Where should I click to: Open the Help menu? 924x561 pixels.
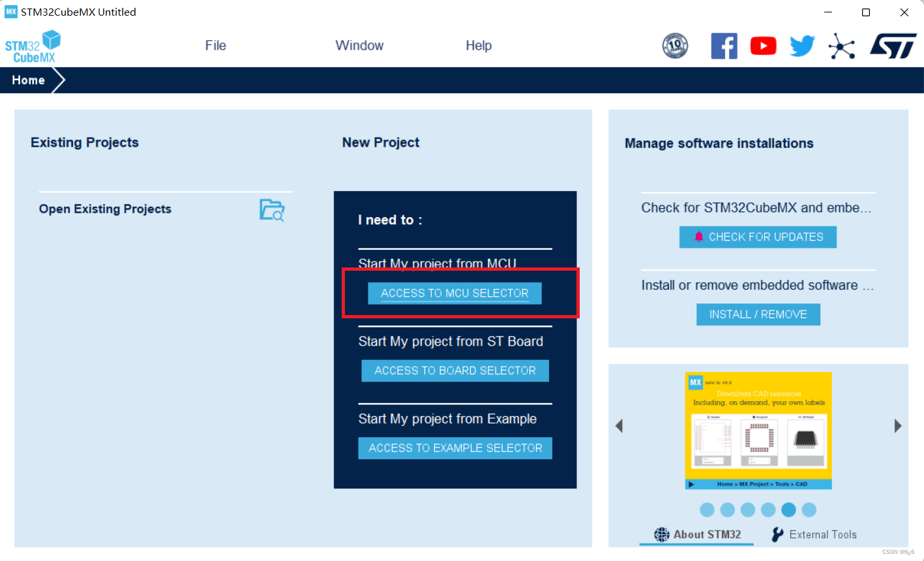click(x=479, y=46)
